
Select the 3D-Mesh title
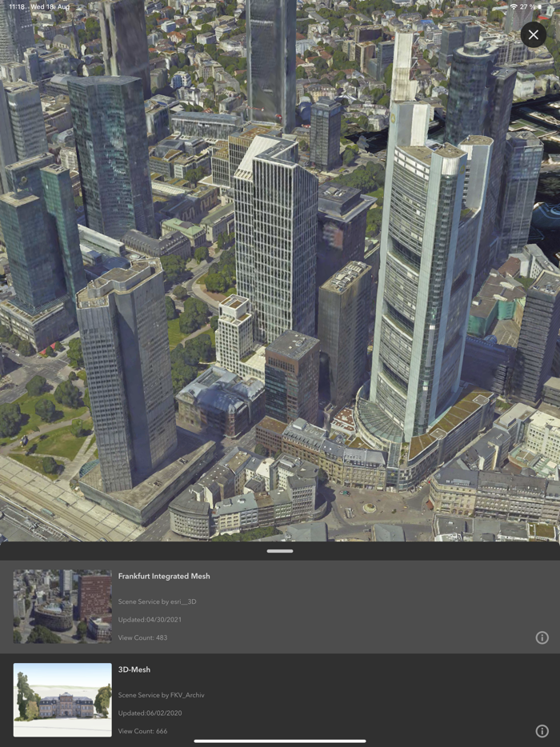[x=134, y=669]
